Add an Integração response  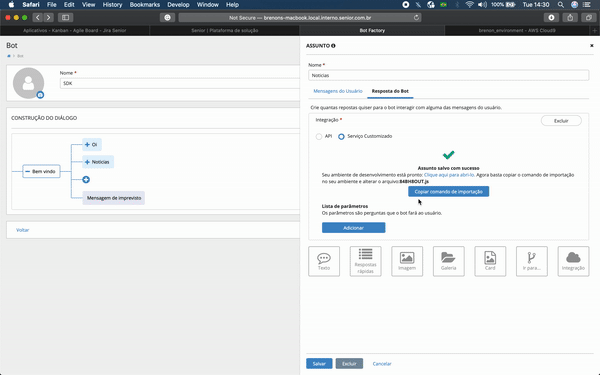573,261
